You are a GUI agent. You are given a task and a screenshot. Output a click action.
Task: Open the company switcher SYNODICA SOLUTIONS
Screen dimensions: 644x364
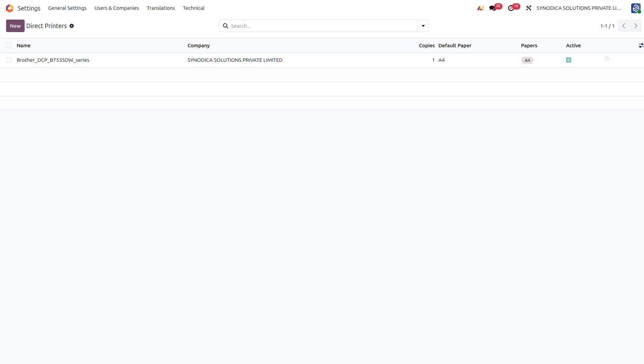(579, 8)
